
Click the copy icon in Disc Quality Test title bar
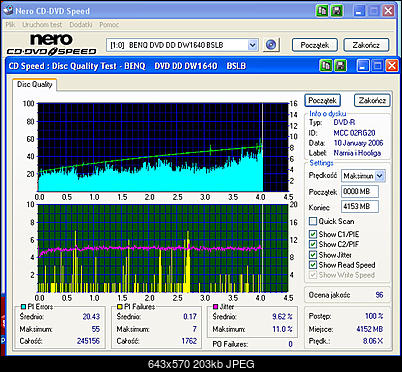tap(326, 66)
